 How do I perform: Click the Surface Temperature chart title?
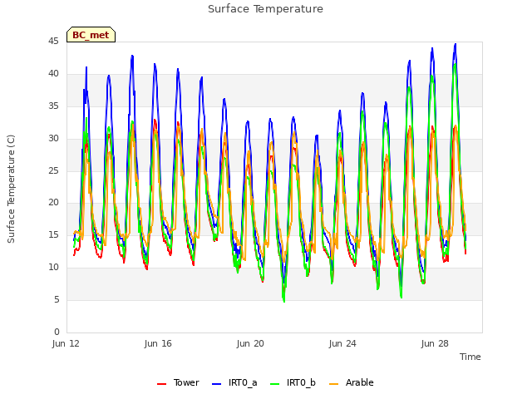point(265,9)
